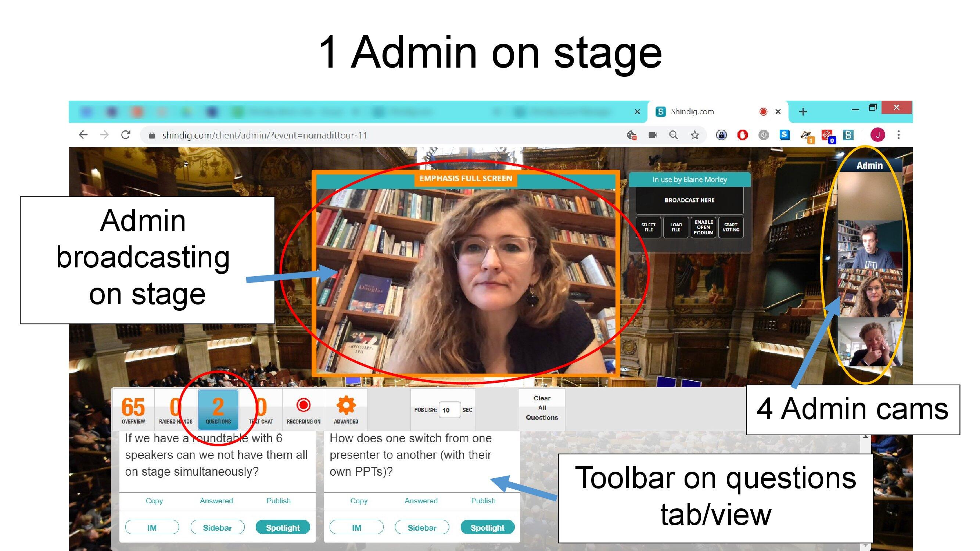The image size is (980, 551).
Task: Click the zoom magnifier icon in address bar
Action: (x=674, y=135)
